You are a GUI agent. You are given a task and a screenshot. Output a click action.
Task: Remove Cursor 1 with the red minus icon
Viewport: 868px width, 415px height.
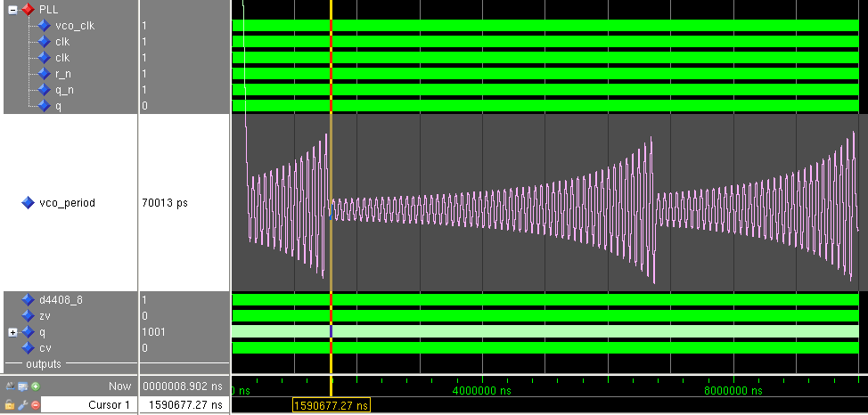coord(35,405)
